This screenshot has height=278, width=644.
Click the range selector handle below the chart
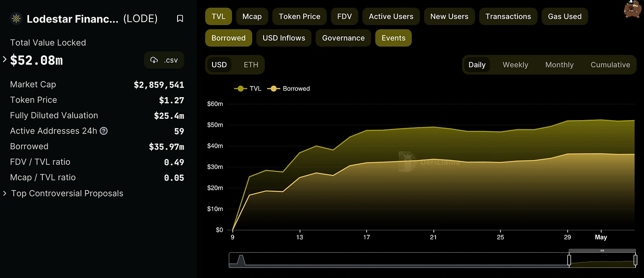(569, 260)
